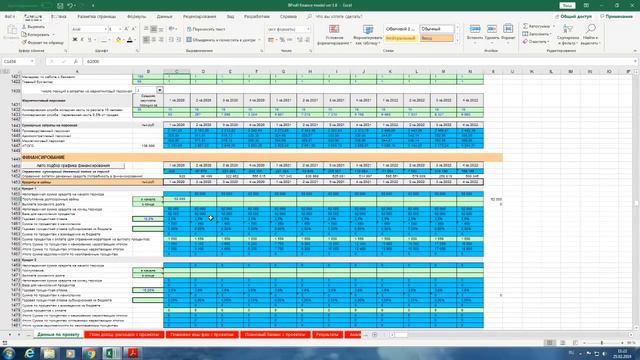Click the add new sheet plus icon
640x360 pixels.
coord(374,335)
